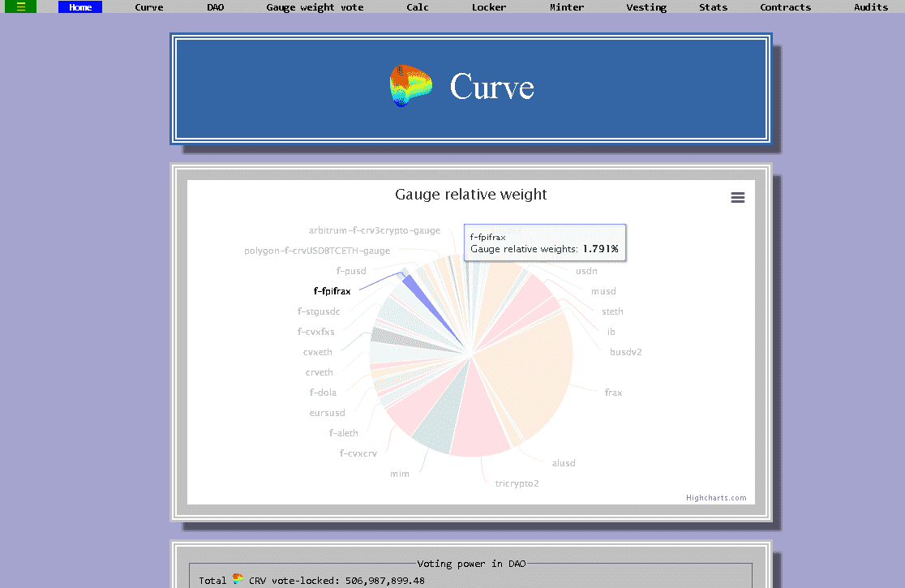Open the DAO page
905x588 pixels.
(x=215, y=7)
